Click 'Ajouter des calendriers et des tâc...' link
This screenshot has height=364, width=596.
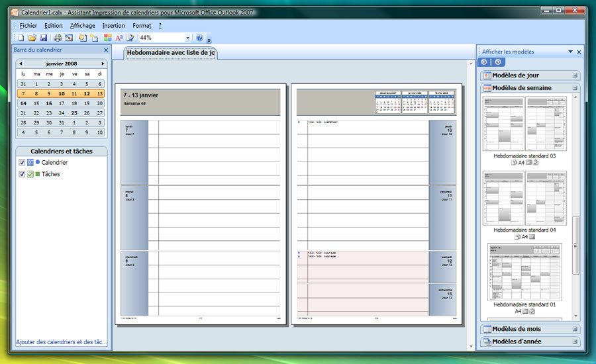pyautogui.click(x=61, y=342)
